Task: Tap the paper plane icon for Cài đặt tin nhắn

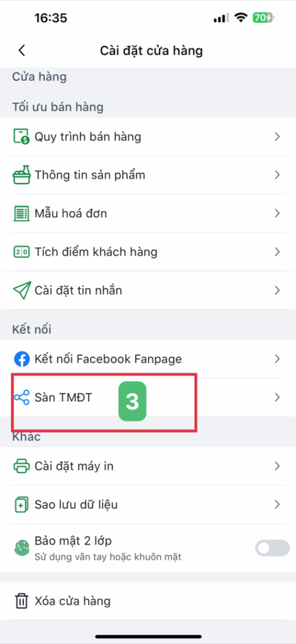Action: point(22,291)
